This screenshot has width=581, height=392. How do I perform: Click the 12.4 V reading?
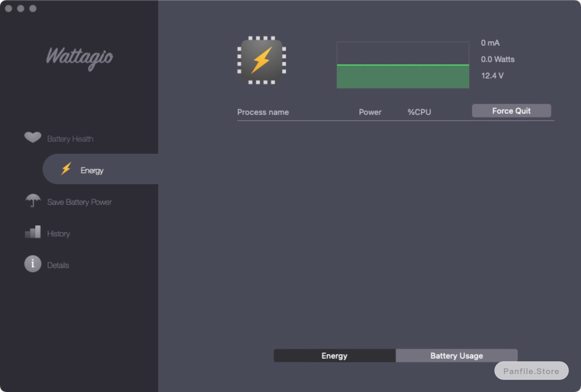492,76
